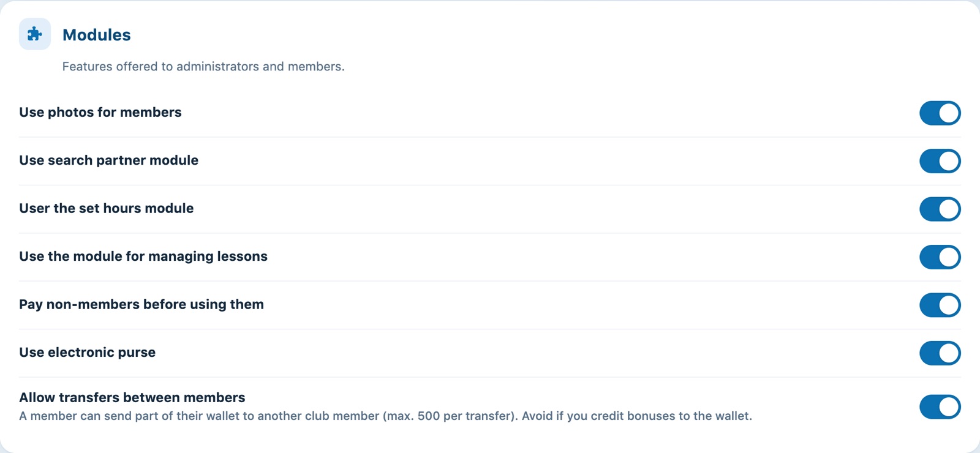Click the wallet transfer description text

click(x=386, y=416)
